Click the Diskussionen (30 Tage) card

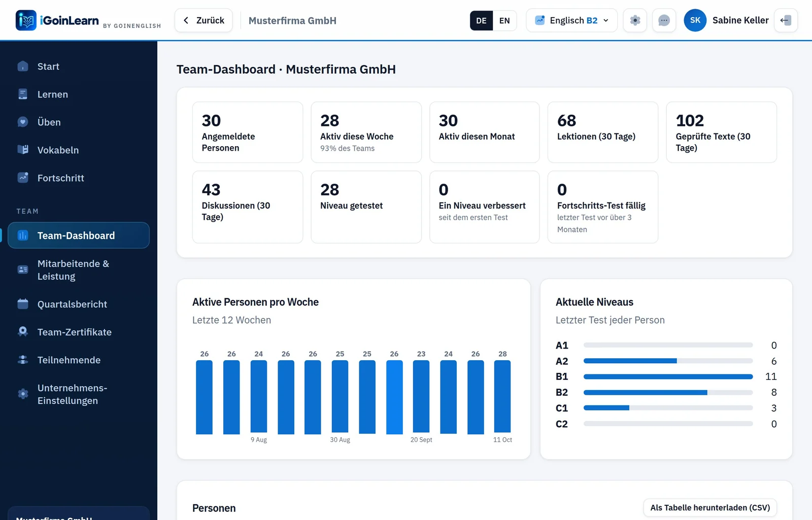[248, 207]
